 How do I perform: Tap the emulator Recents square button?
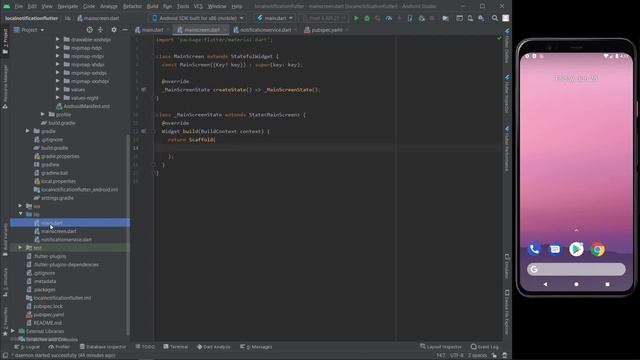(x=607, y=284)
